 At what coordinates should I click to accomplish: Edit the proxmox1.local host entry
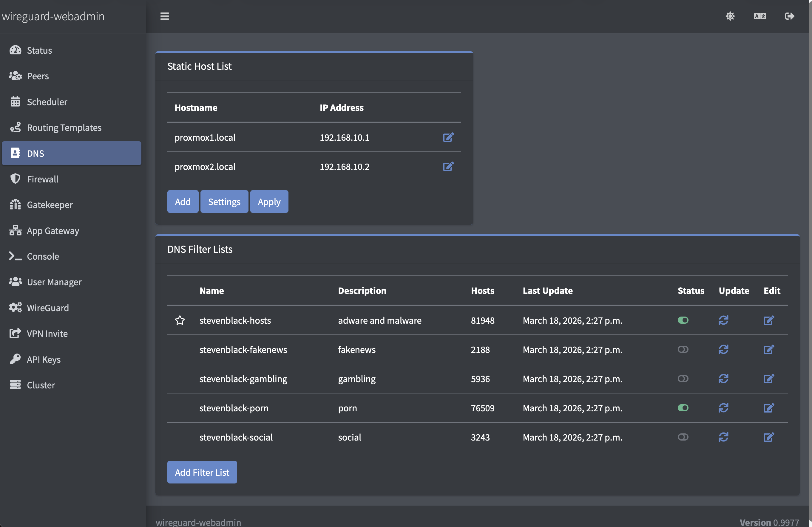pyautogui.click(x=448, y=137)
